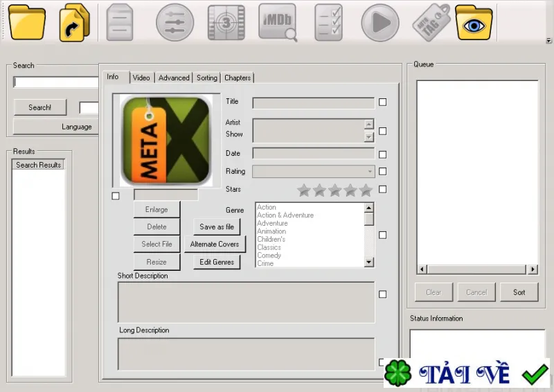Viewport: 554px width, 392px height.
Task: Select Action in the Genre list
Action: click(x=267, y=207)
